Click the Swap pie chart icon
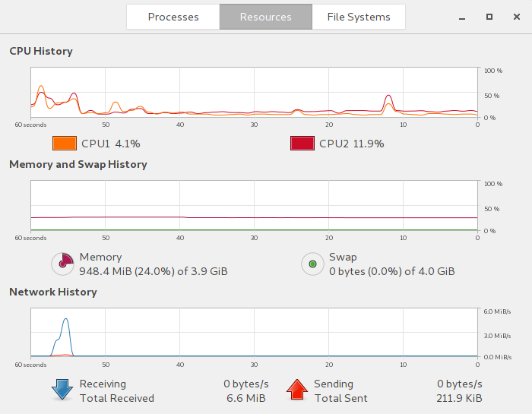The image size is (532, 414). (312, 264)
